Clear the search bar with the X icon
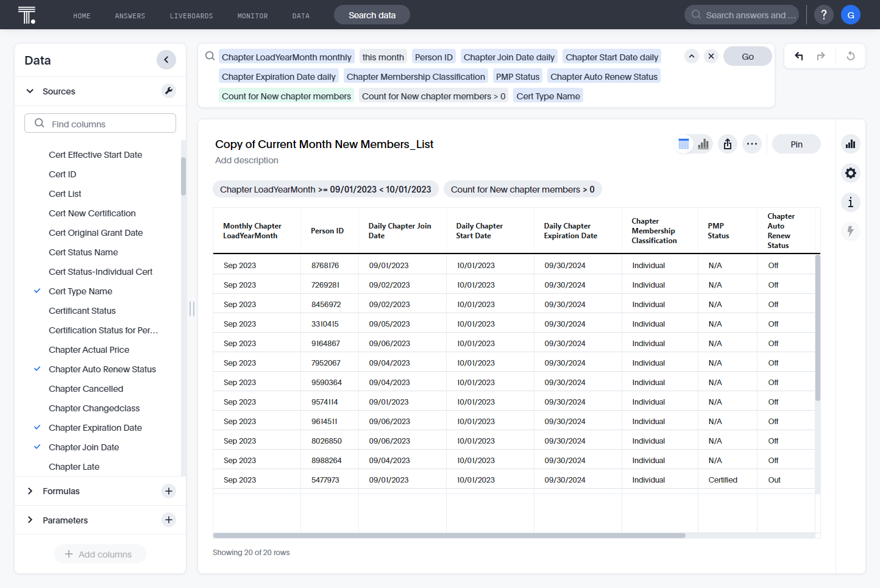The image size is (880, 588). (x=711, y=56)
